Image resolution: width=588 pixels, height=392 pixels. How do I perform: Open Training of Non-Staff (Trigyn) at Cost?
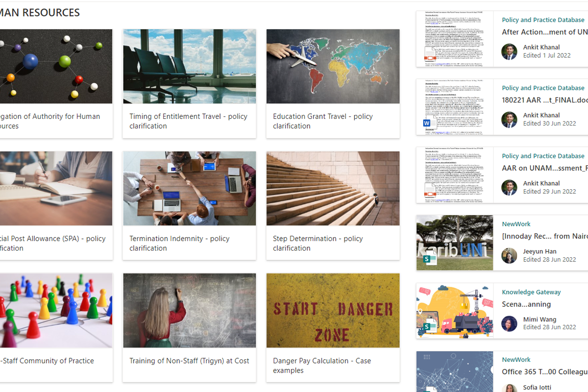click(x=189, y=360)
